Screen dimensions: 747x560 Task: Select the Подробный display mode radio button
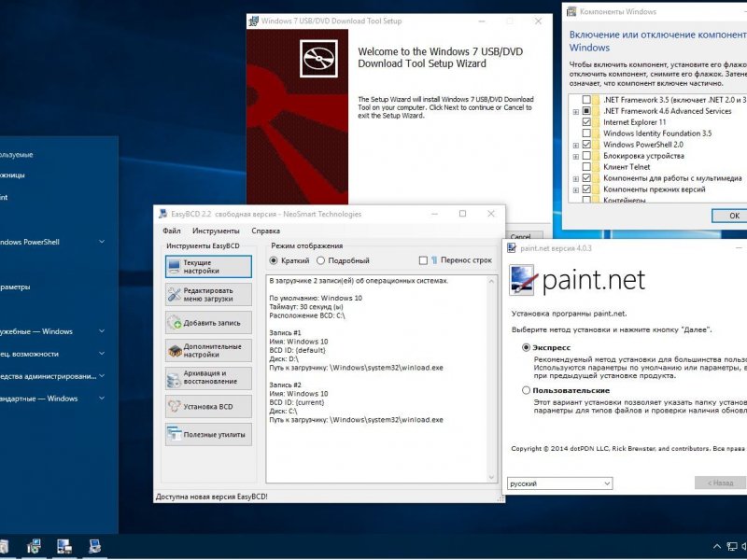pos(320,260)
